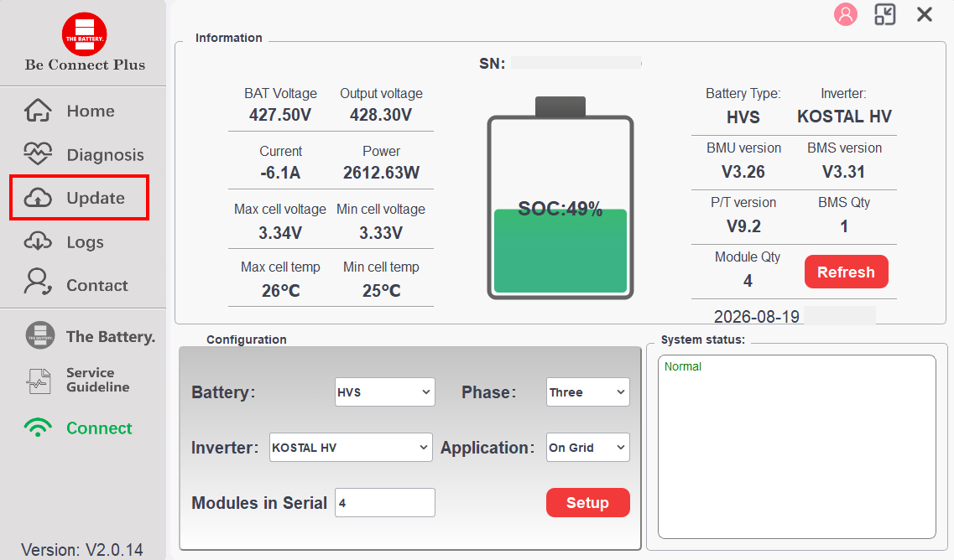This screenshot has width=954, height=560.
Task: Open the Contact section
Action: (x=97, y=285)
